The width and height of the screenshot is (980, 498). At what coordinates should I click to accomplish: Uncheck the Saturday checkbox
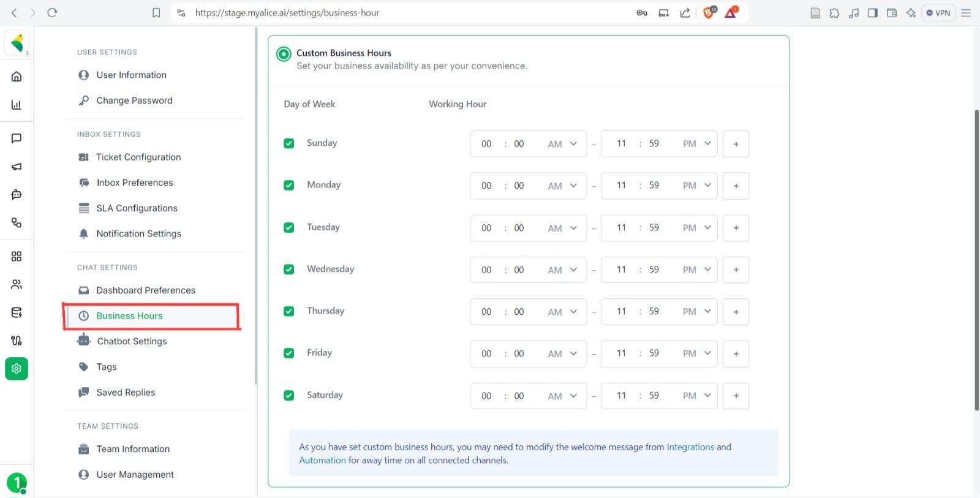point(289,395)
